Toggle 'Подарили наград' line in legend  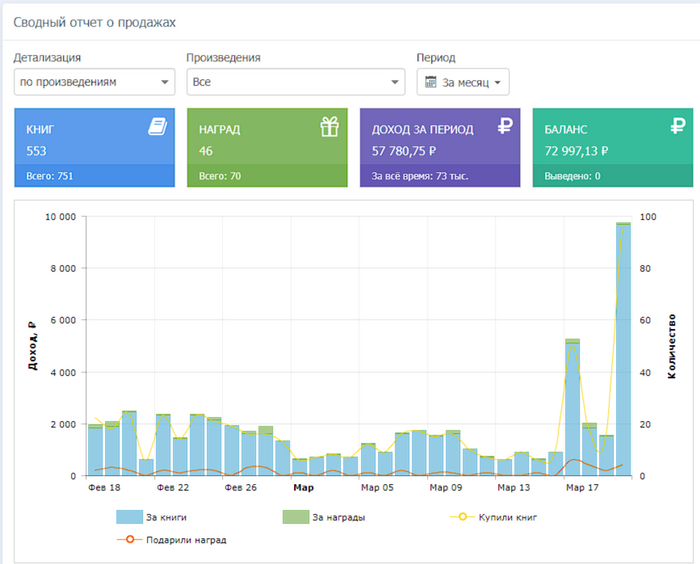(x=170, y=540)
